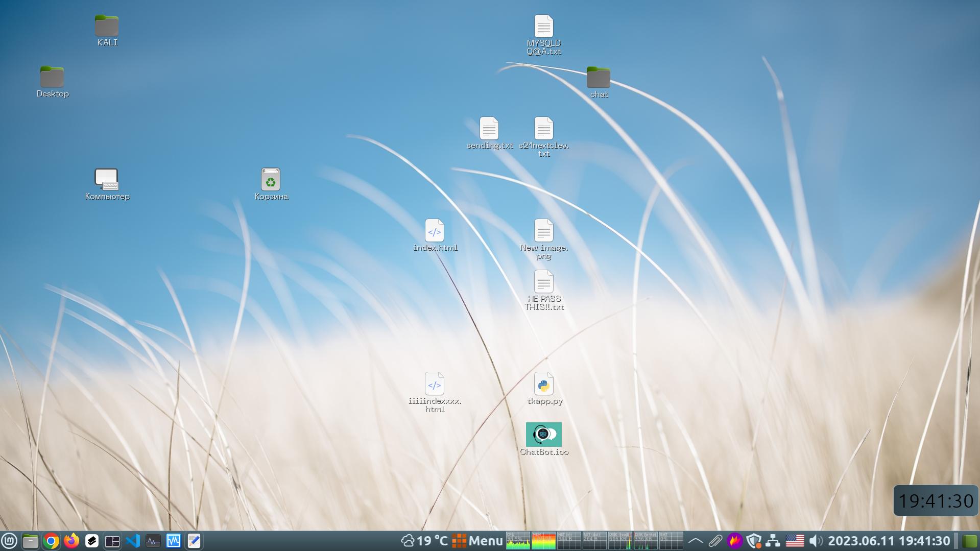Open the panel calendar clock 2023.06.11
980x551 pixels.
pyautogui.click(x=889, y=541)
